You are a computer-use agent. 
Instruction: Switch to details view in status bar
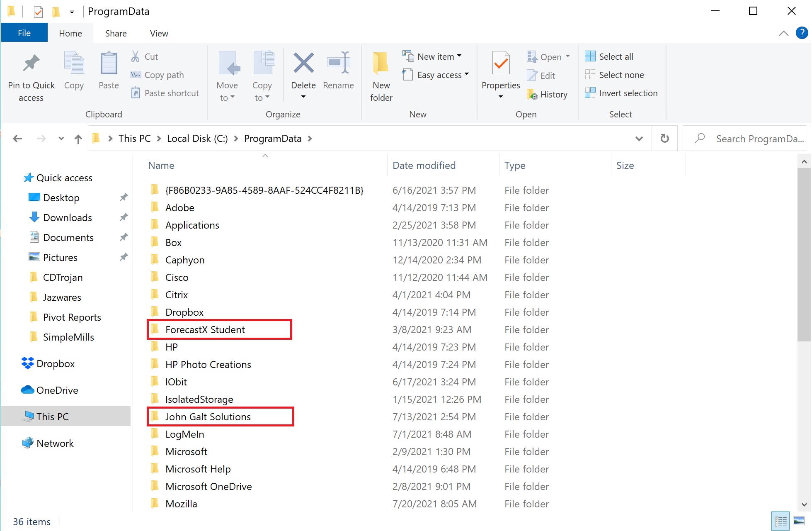[x=780, y=521]
